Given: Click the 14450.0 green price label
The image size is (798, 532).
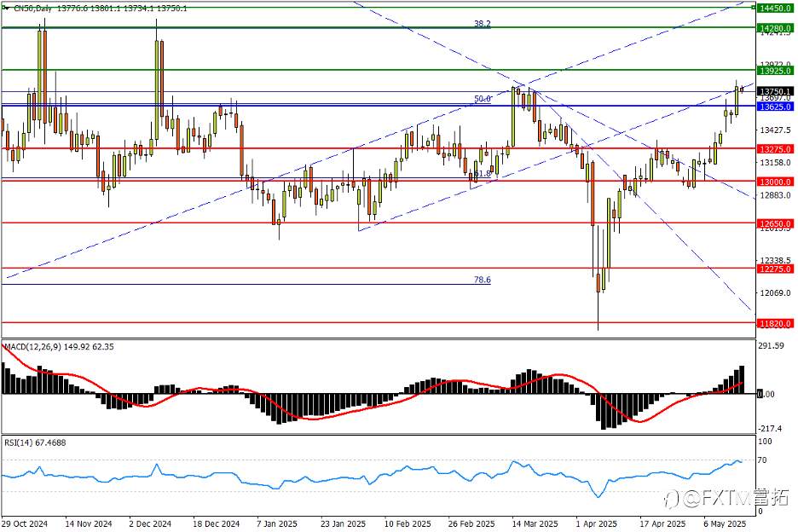Looking at the screenshot, I should tap(775, 9).
